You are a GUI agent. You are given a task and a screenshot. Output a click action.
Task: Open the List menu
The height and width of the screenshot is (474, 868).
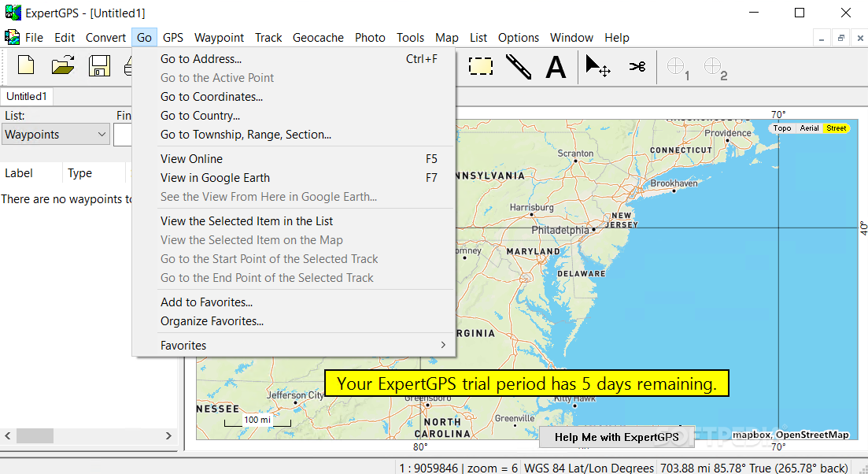point(478,38)
